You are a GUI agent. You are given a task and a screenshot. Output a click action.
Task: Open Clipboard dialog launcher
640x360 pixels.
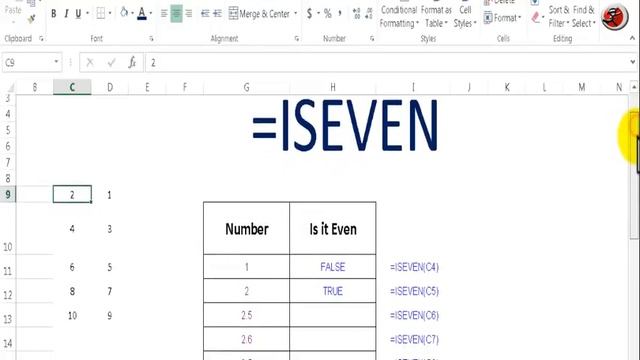point(42,39)
